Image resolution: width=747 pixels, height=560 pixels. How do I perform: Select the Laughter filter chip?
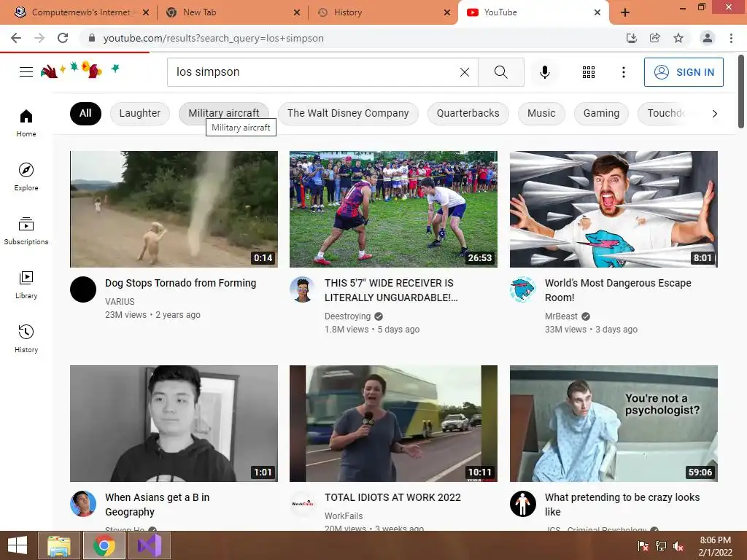tap(139, 113)
